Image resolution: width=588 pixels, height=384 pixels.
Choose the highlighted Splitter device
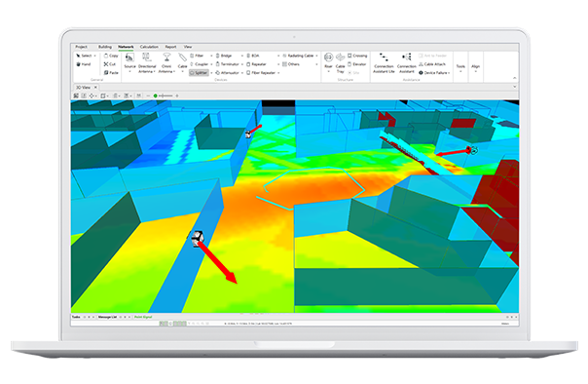pos(199,73)
